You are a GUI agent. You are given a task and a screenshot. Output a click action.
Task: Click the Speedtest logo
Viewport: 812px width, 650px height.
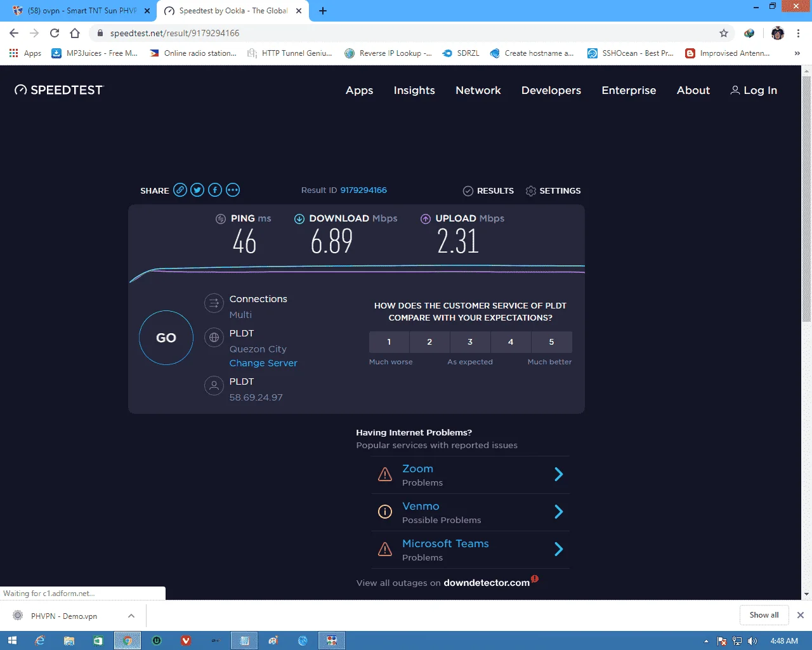(x=59, y=90)
